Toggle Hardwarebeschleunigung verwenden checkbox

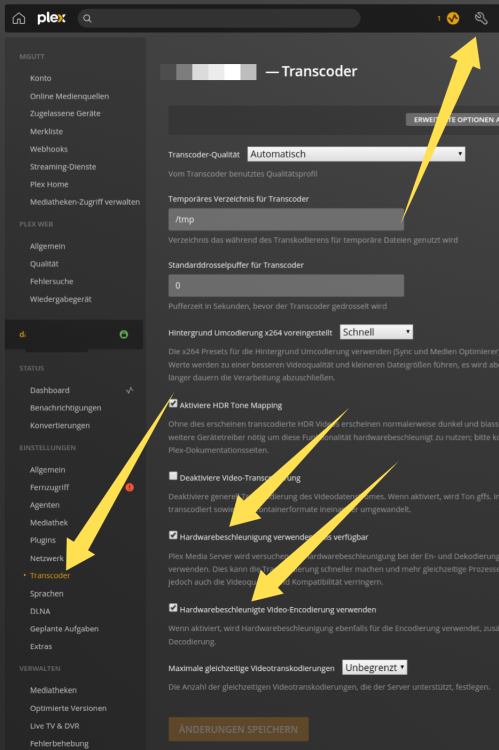click(173, 535)
